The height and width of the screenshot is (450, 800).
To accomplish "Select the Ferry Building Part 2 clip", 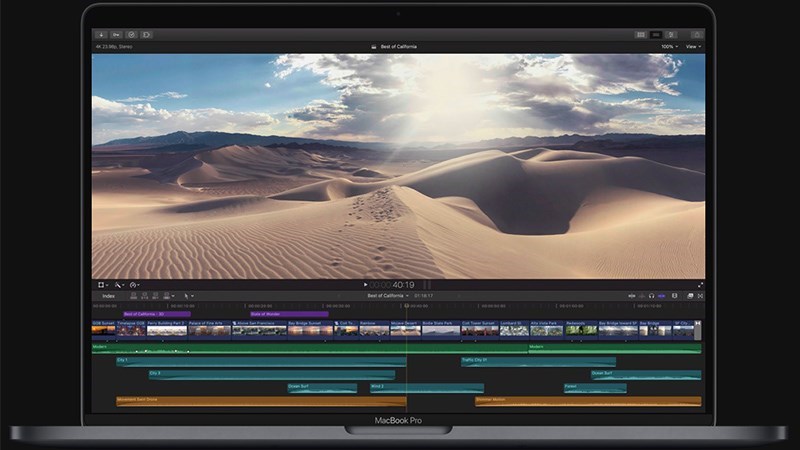I will coord(167,329).
